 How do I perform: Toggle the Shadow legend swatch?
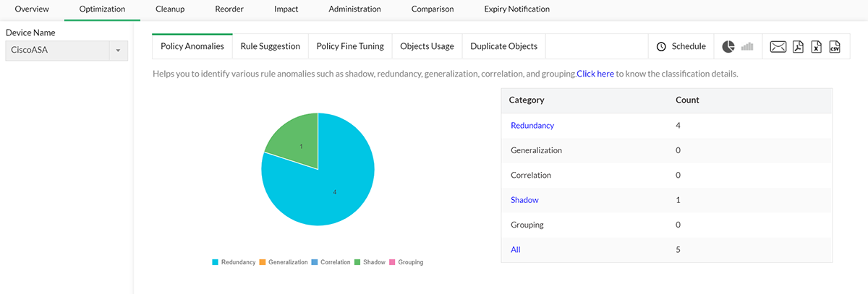pos(357,262)
